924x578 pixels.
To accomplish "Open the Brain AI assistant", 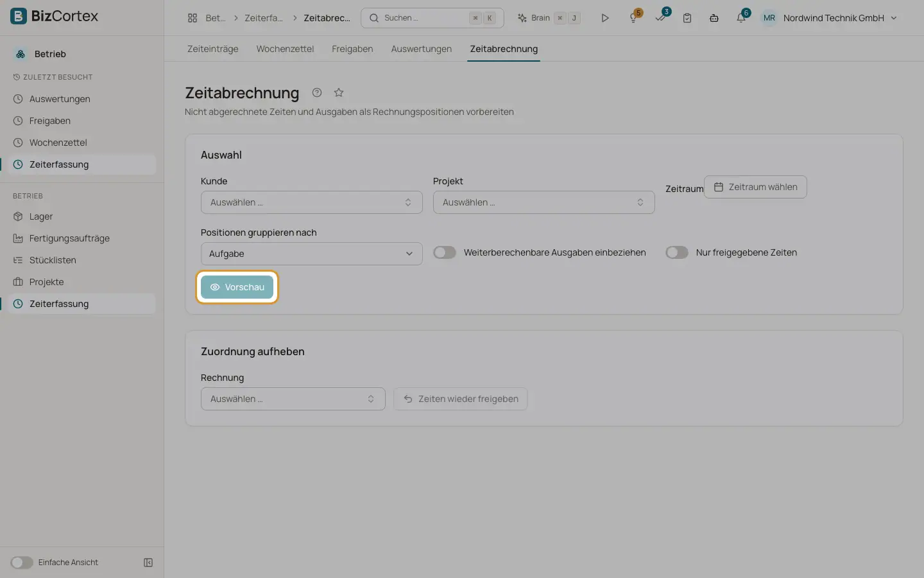I will pos(549,18).
